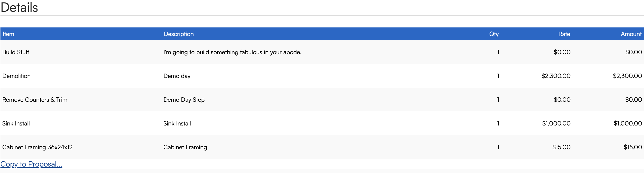
Task: Click Cabinet Framing rate $15.00
Action: pyautogui.click(x=561, y=147)
